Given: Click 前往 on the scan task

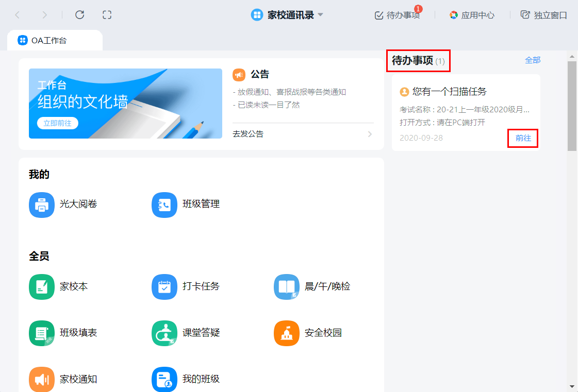Looking at the screenshot, I should pos(523,138).
